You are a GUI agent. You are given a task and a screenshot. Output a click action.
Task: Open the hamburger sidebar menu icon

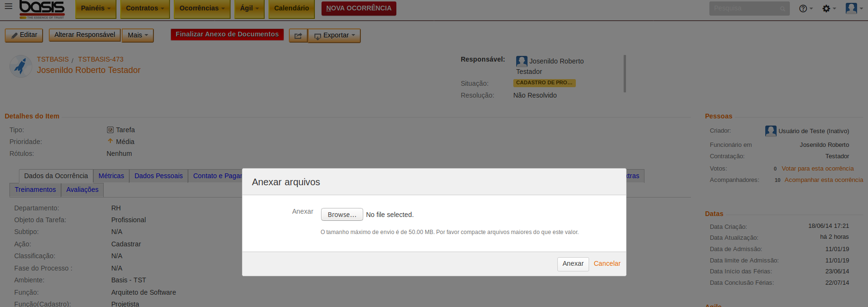point(9,7)
